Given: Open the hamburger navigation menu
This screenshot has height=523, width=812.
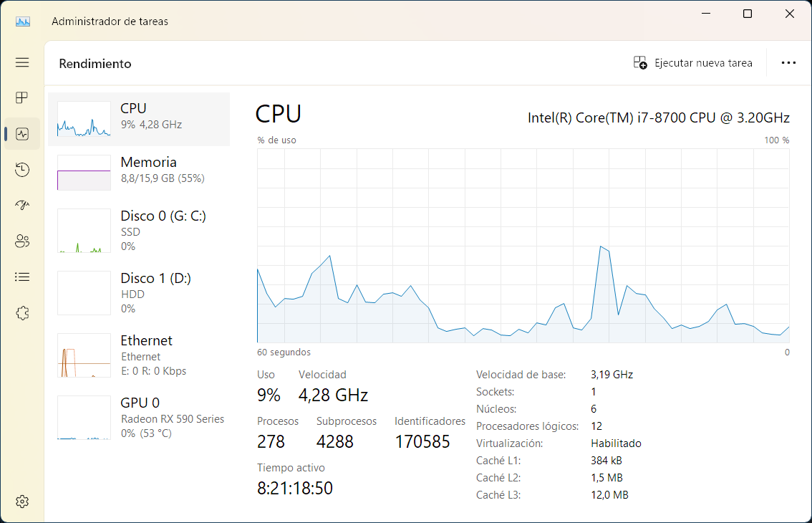Looking at the screenshot, I should [x=22, y=62].
